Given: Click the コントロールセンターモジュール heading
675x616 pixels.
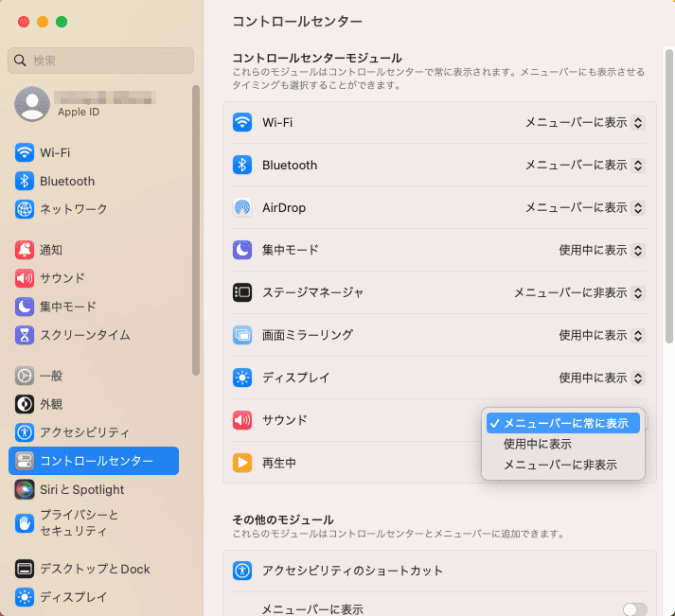Looking at the screenshot, I should 317,58.
